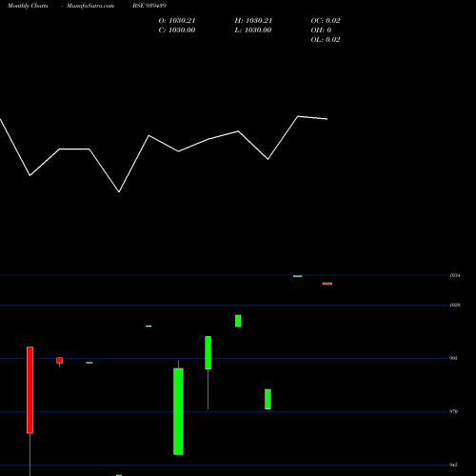Click the short red candle below the 1034 line
476x476 pixels.
coord(327,284)
